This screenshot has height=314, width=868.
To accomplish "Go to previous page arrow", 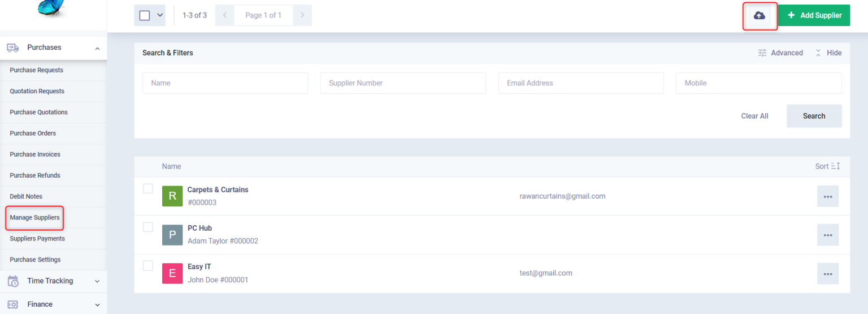I will (225, 15).
